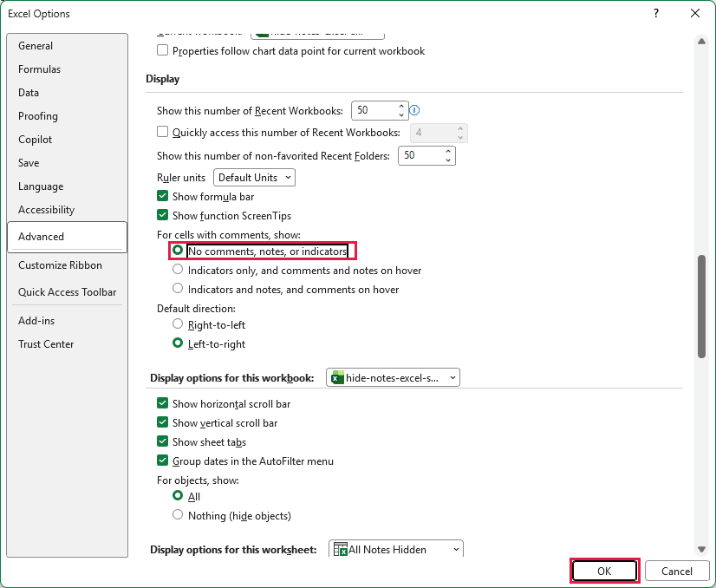Image resolution: width=716 pixels, height=588 pixels.
Task: Toggle Group dates in AutoFilter menu
Action: [x=163, y=461]
